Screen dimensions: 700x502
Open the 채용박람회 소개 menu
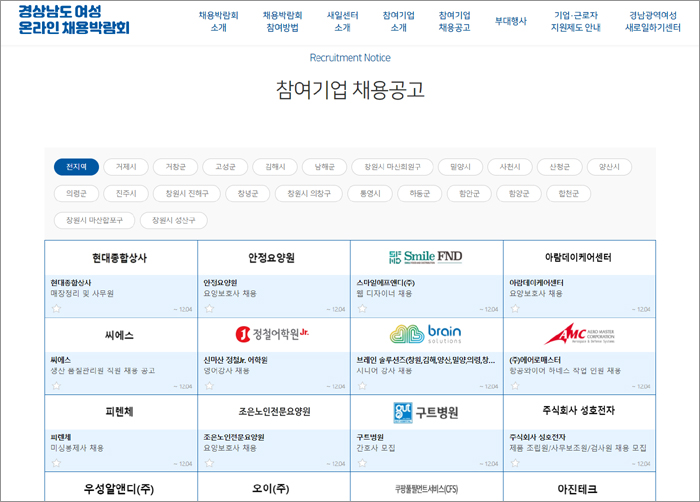[x=219, y=21]
